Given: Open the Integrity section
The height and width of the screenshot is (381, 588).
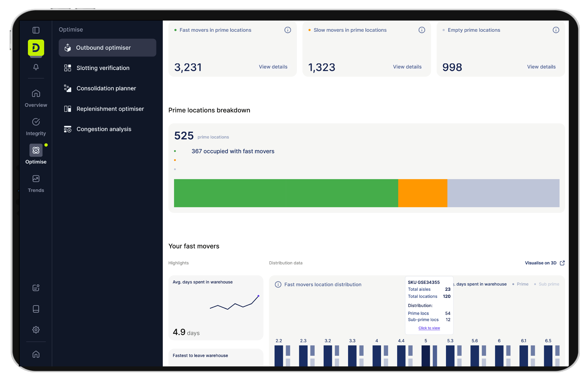Looking at the screenshot, I should 36,127.
